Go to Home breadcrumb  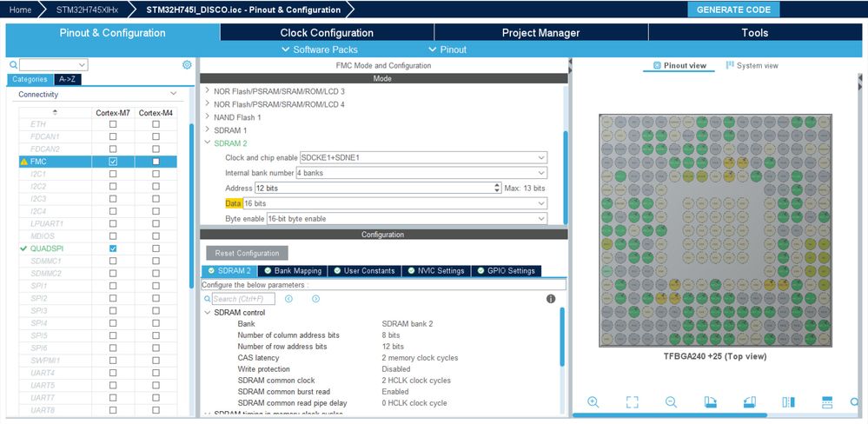coord(20,10)
